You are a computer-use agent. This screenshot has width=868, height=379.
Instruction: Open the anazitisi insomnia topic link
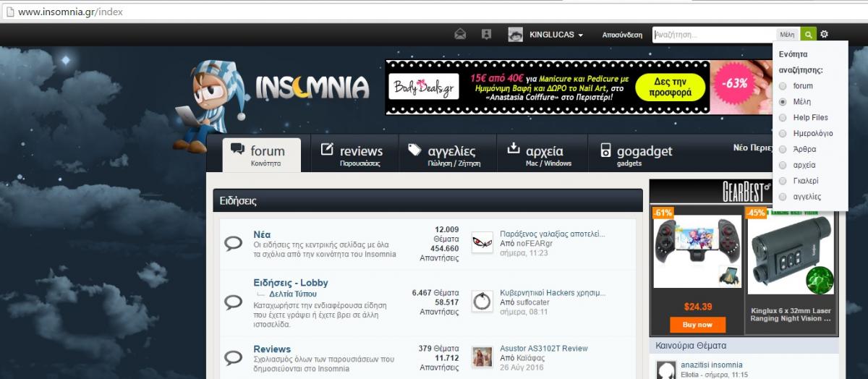pos(712,365)
